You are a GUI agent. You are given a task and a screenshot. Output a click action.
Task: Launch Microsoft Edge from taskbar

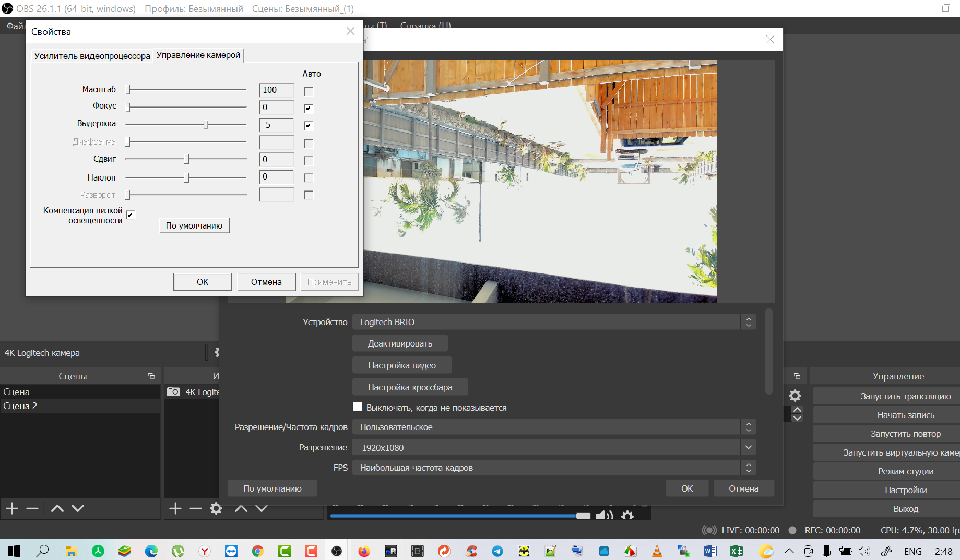[151, 551]
